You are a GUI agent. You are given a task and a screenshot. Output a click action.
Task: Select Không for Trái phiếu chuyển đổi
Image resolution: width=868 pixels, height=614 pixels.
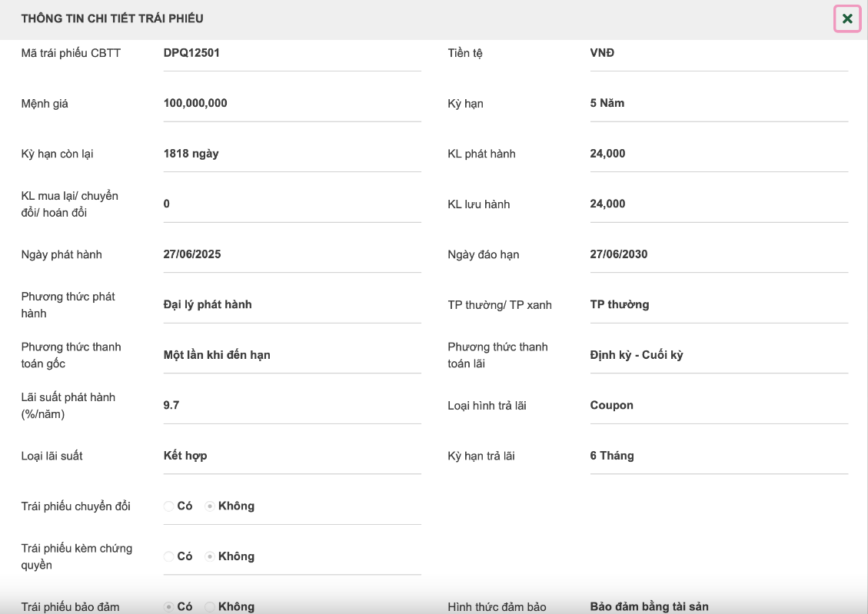[x=210, y=506]
